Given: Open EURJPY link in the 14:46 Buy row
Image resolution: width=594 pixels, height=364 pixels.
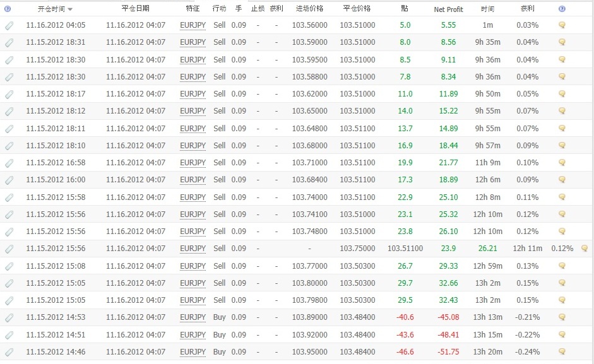Looking at the screenshot, I should (x=193, y=352).
